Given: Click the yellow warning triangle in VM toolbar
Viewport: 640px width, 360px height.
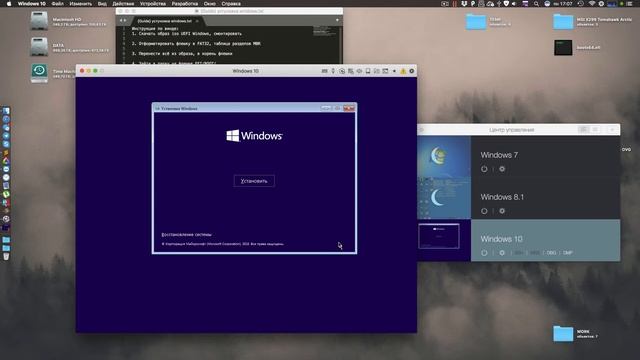Looking at the screenshot, I should coord(403,71).
